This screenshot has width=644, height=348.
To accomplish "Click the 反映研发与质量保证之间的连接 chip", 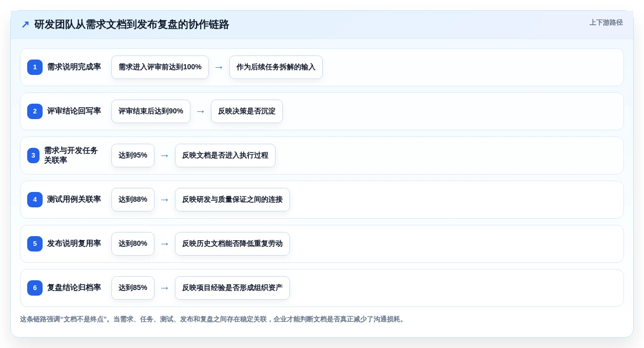I will pyautogui.click(x=232, y=200).
